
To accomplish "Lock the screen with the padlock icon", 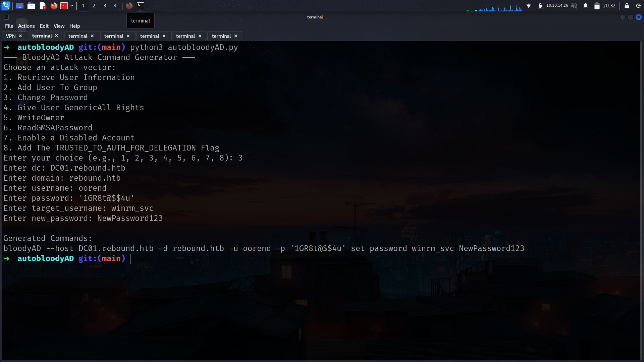I will point(627,6).
